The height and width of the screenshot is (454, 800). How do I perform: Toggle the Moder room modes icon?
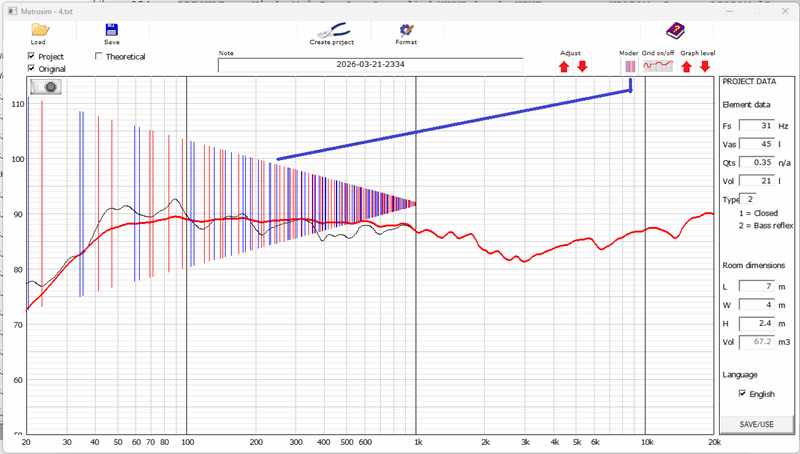pos(629,66)
